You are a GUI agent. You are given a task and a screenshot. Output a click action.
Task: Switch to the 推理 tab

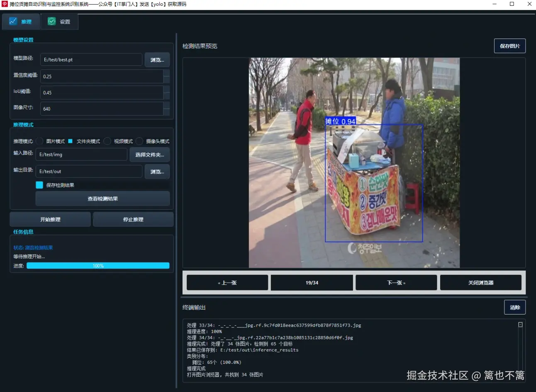(x=21, y=21)
